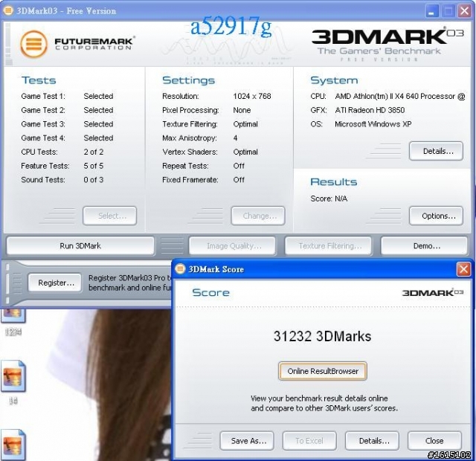
Task: Click Save As in the score dialog
Action: (247, 441)
